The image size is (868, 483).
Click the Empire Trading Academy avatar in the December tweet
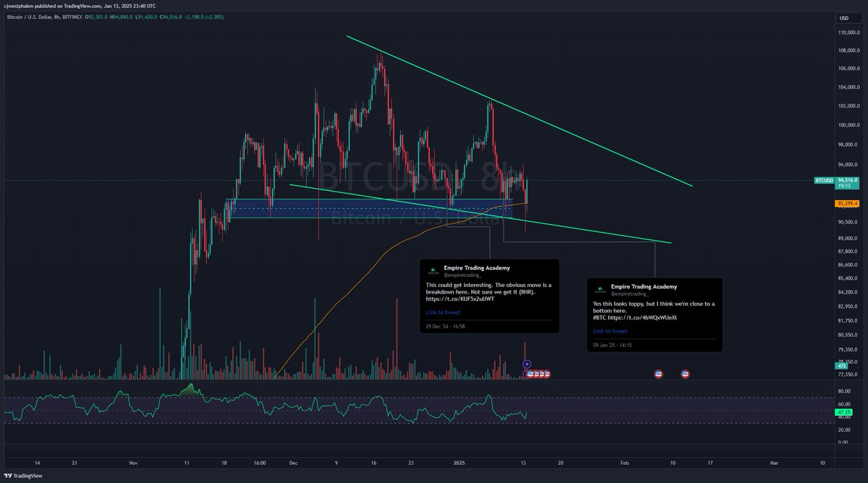pyautogui.click(x=435, y=270)
